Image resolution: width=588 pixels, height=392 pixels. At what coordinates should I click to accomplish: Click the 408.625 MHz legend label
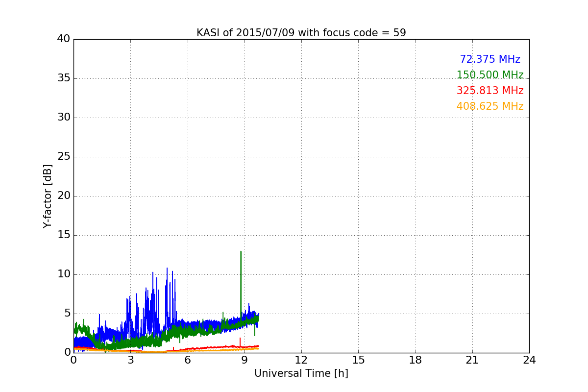pos(490,106)
